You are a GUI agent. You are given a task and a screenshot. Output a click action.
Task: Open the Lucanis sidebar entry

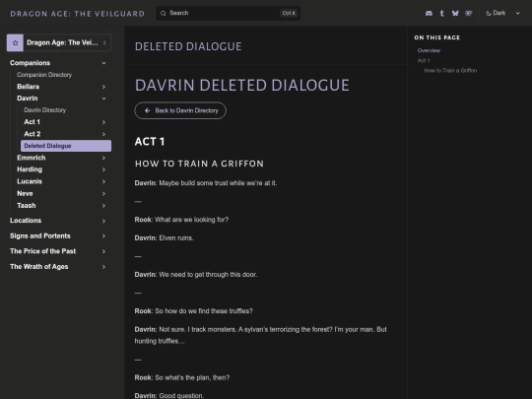click(x=30, y=181)
